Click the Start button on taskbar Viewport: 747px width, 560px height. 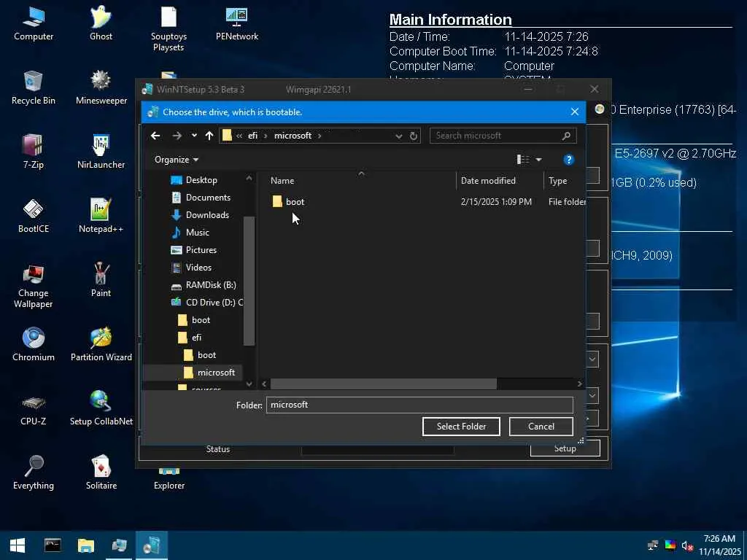tap(17, 545)
